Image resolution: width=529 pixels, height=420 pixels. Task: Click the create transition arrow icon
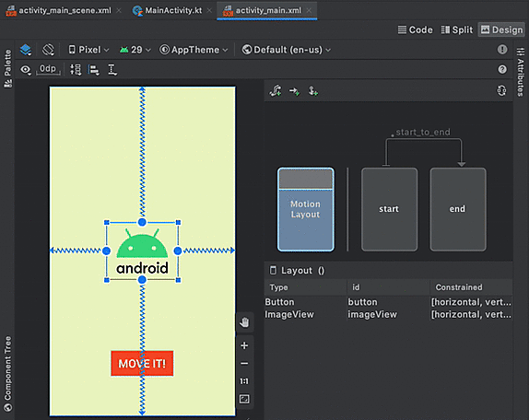(x=294, y=91)
